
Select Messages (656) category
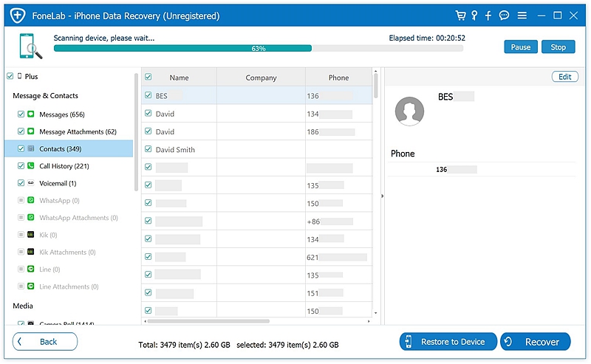point(62,114)
